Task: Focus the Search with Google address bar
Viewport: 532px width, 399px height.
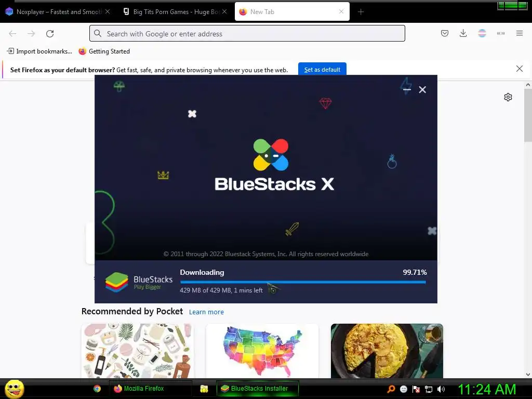Action: (x=247, y=34)
